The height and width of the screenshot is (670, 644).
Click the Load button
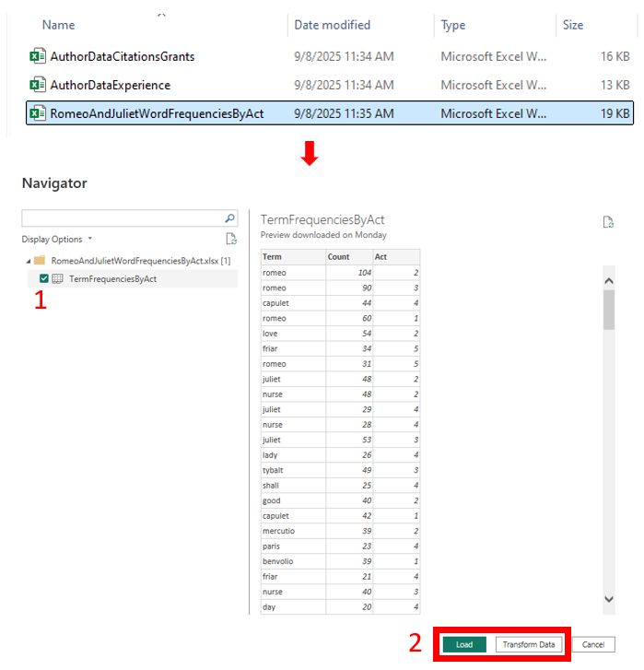(464, 644)
